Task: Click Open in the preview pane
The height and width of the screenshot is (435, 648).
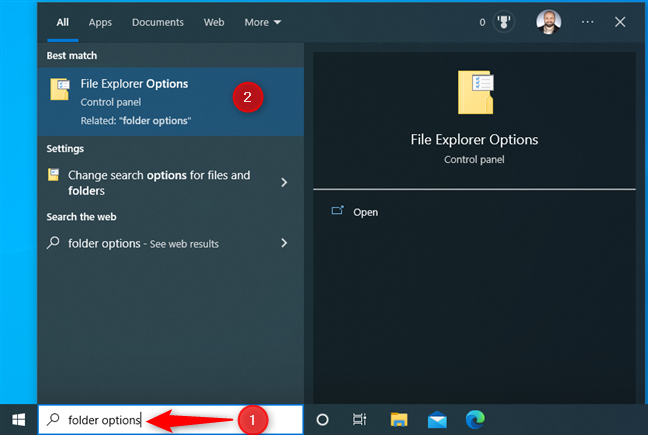Action: 365,212
